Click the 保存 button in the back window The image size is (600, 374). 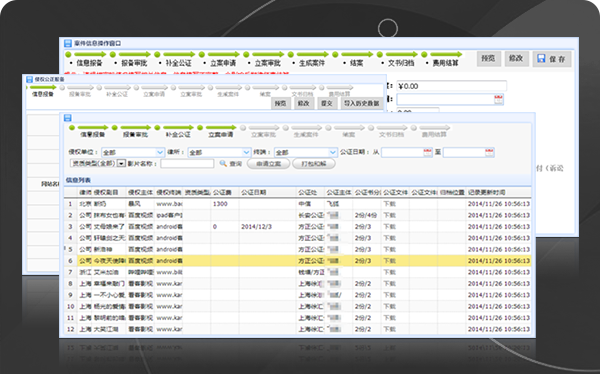click(552, 59)
